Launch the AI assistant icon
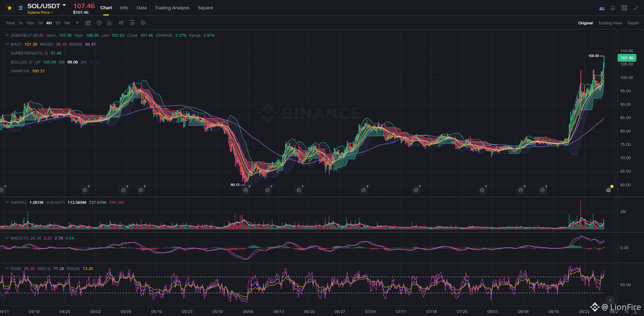The width and height of the screenshot is (644, 316). pos(602,8)
